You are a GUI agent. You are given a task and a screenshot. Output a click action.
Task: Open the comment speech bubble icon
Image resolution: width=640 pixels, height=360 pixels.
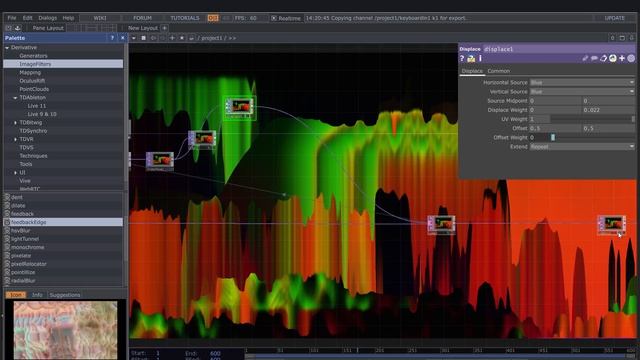pyautogui.click(x=594, y=58)
